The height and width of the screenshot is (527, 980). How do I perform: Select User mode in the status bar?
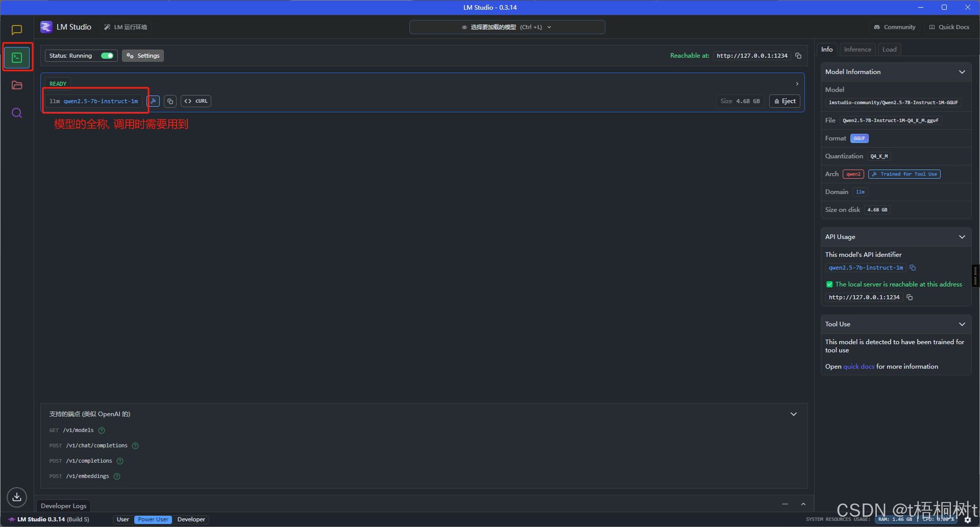tap(123, 519)
